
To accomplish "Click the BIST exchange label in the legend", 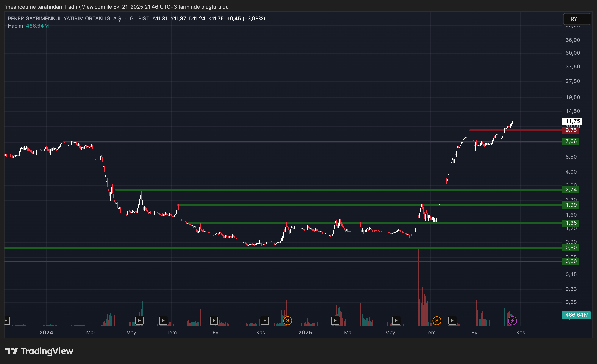I will point(144,18).
